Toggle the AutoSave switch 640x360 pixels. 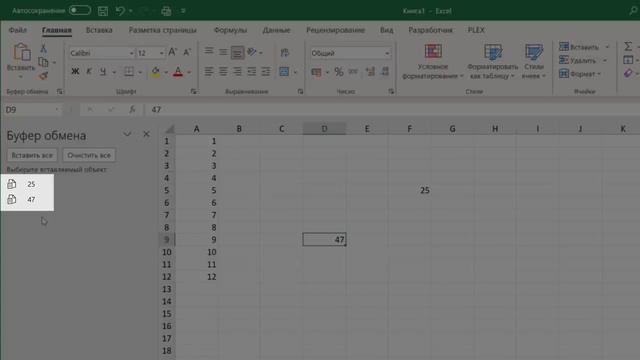point(80,10)
